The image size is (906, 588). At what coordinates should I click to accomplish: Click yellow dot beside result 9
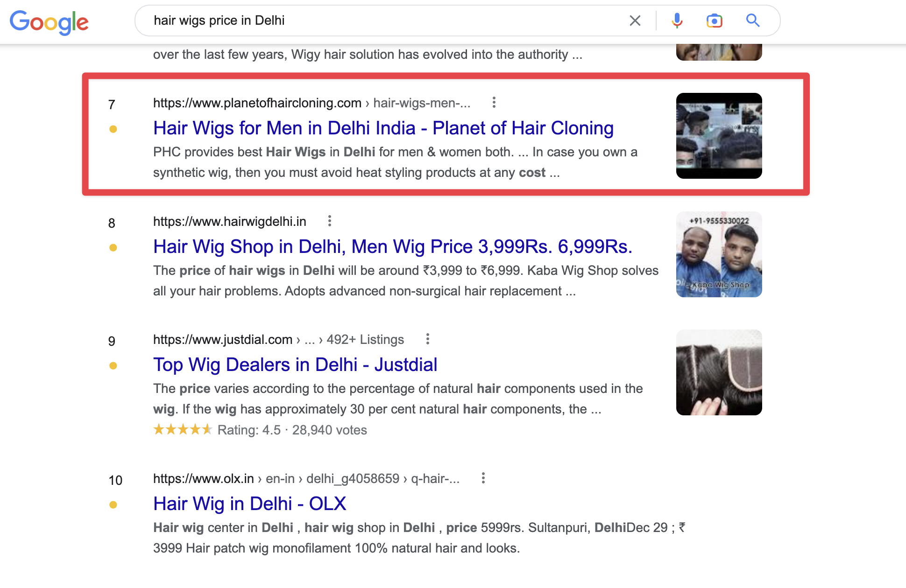[113, 366]
